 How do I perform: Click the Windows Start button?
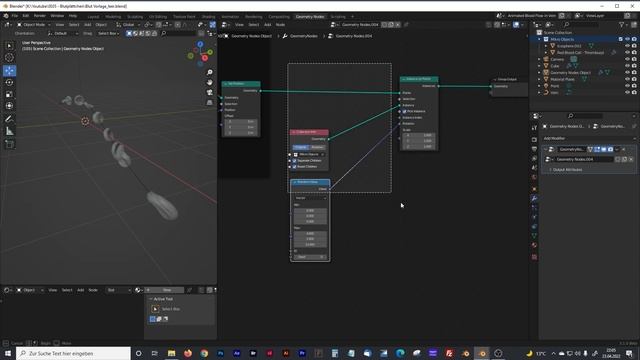[8, 353]
